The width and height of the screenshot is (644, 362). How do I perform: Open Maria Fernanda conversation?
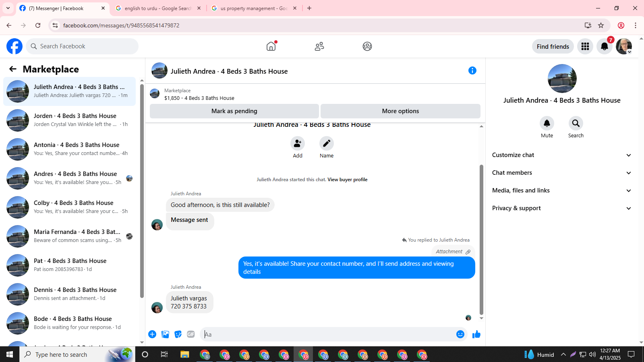[x=69, y=236]
